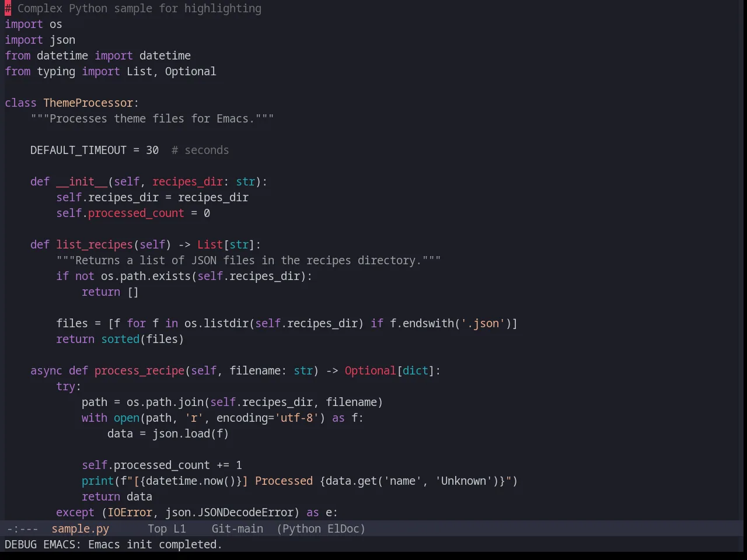The height and width of the screenshot is (560, 747).
Task: Click DEFAULT_TIMEOUT constant
Action: pos(78,150)
